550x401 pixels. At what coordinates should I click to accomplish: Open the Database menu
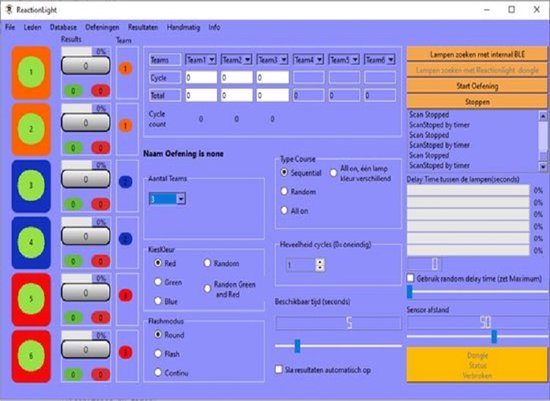[x=63, y=27]
